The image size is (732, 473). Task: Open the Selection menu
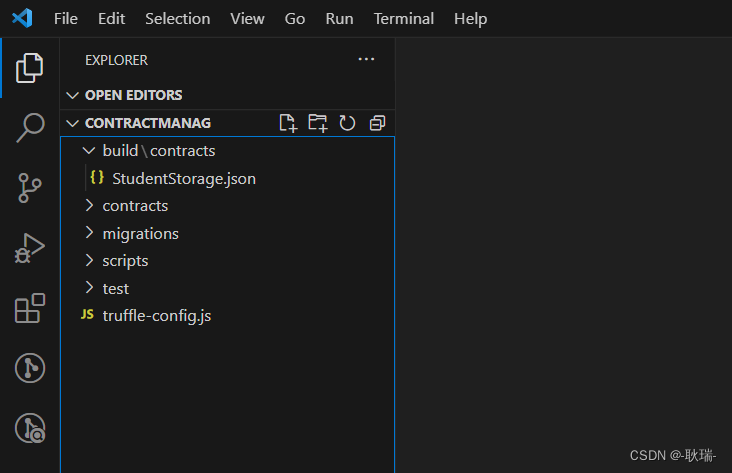coord(177,19)
